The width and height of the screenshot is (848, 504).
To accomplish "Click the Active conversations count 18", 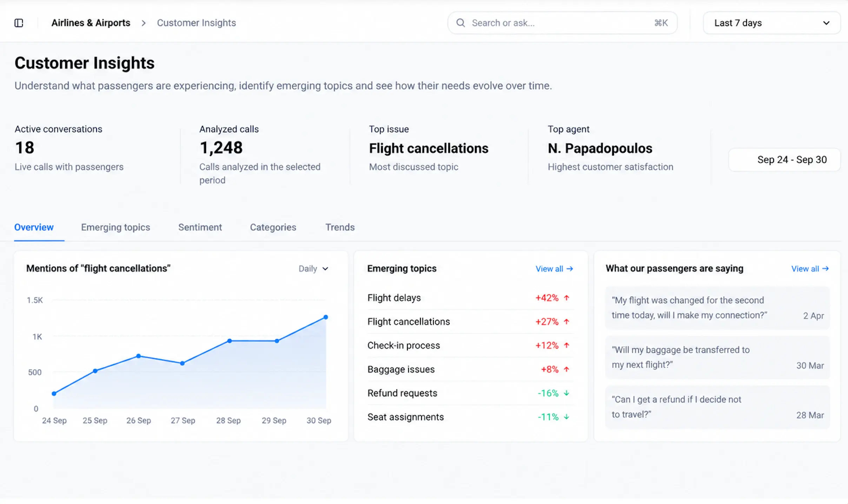I will 25,148.
